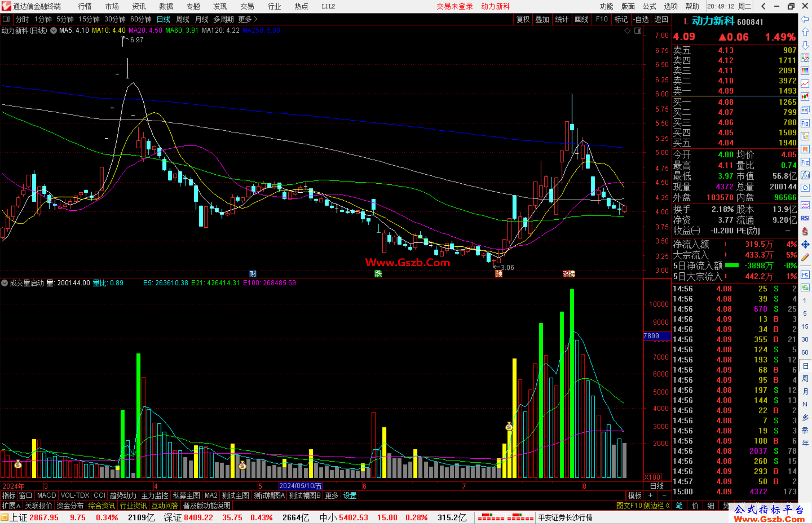This screenshot has height=524, width=812.
Task: Click the 财 event marker on chart
Action: pyautogui.click(x=253, y=273)
